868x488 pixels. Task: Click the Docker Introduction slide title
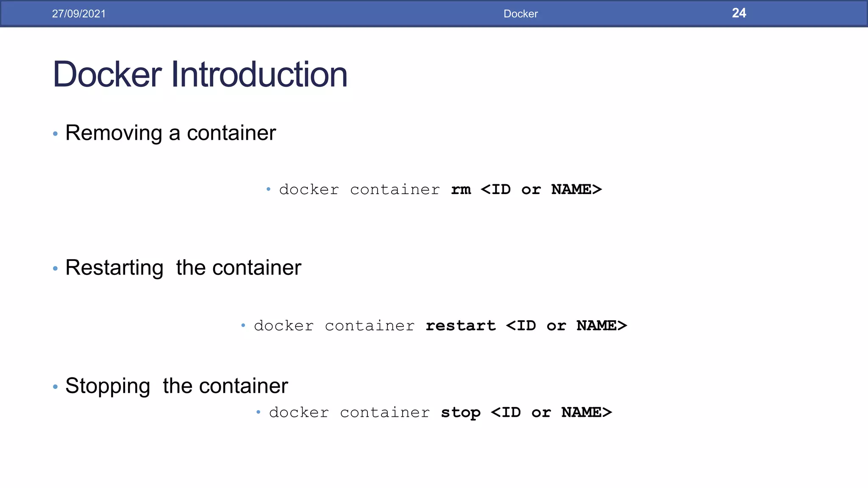click(x=200, y=75)
